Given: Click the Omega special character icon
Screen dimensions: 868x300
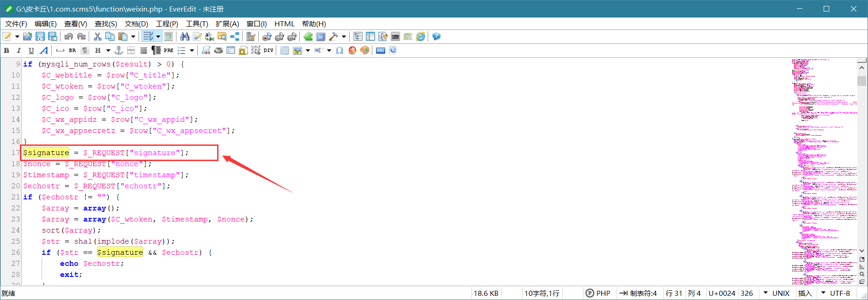Looking at the screenshot, I should point(340,50).
